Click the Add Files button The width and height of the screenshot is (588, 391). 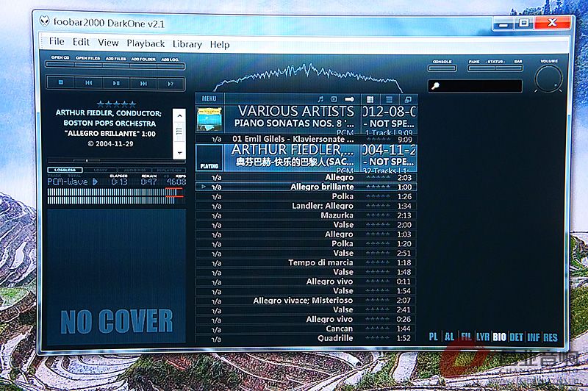[116, 65]
